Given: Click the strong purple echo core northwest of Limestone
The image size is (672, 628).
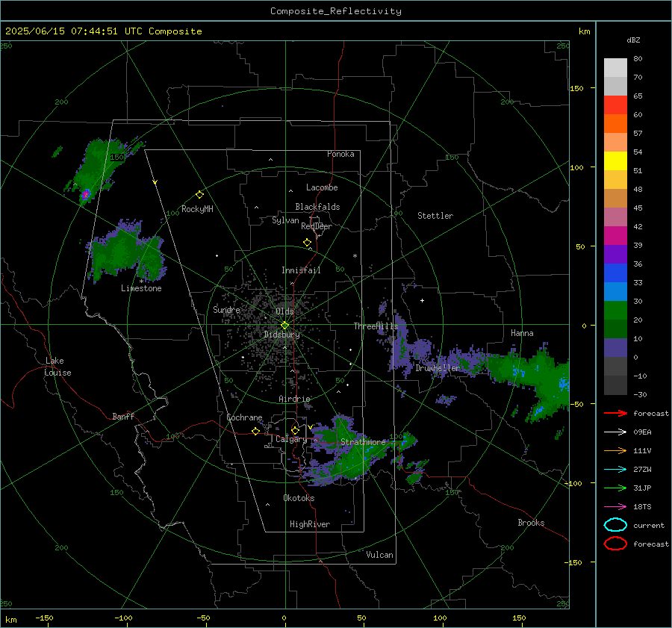Looking at the screenshot, I should click(x=86, y=195).
